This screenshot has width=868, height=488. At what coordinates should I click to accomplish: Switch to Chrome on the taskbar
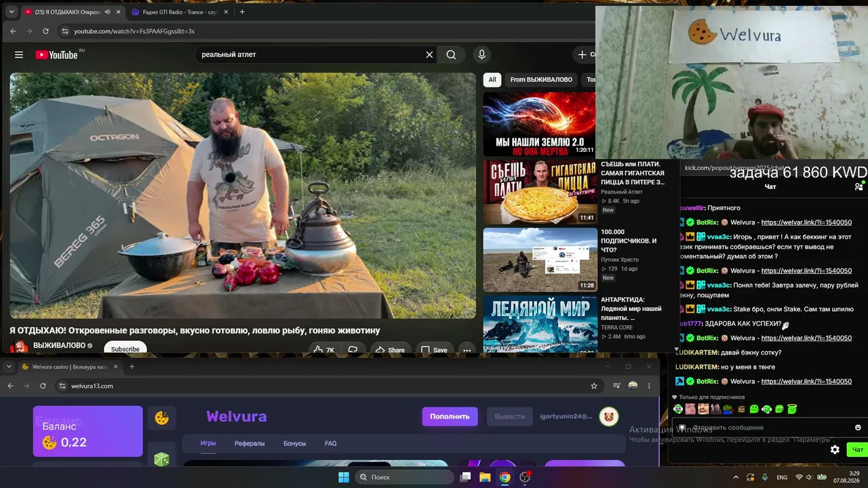pyautogui.click(x=505, y=477)
